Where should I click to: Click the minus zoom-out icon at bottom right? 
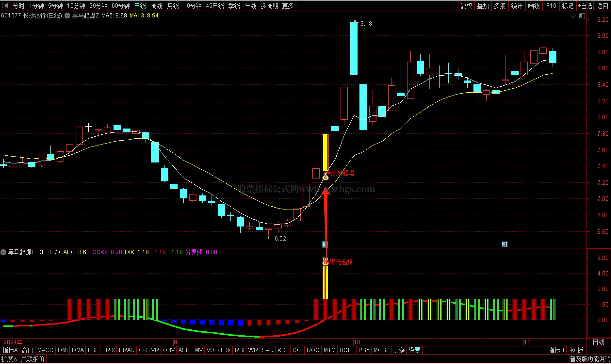click(x=605, y=350)
